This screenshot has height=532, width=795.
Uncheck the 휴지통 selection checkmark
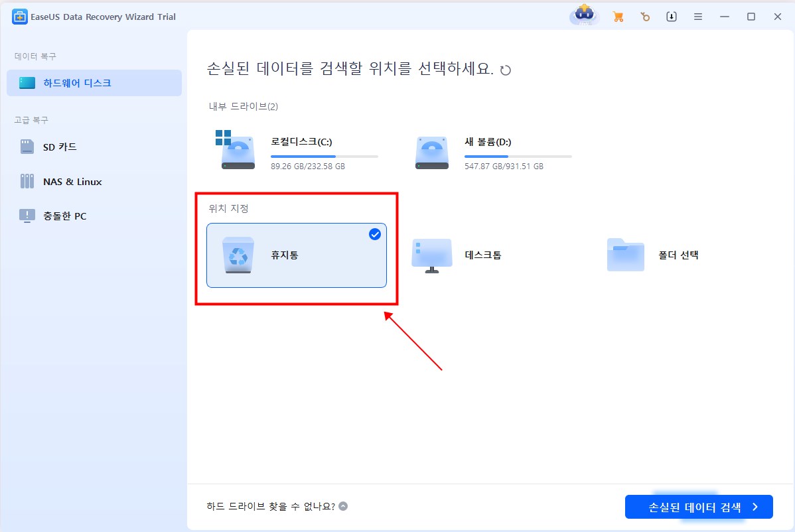coord(375,234)
